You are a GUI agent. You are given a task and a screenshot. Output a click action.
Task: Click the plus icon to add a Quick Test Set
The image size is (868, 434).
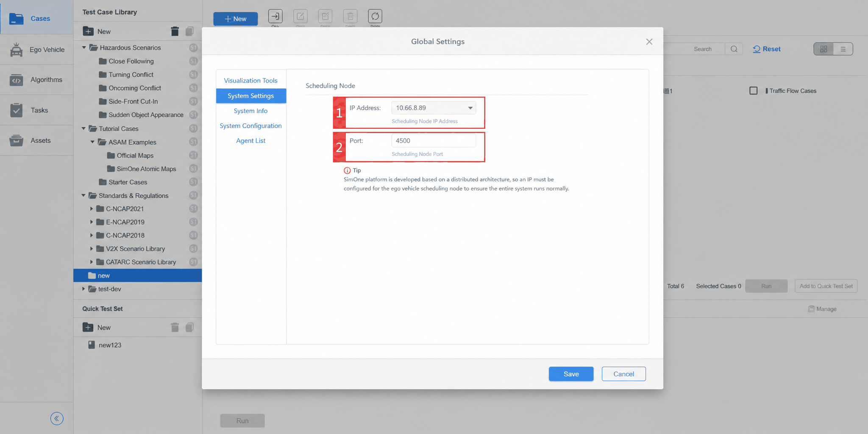coord(88,327)
